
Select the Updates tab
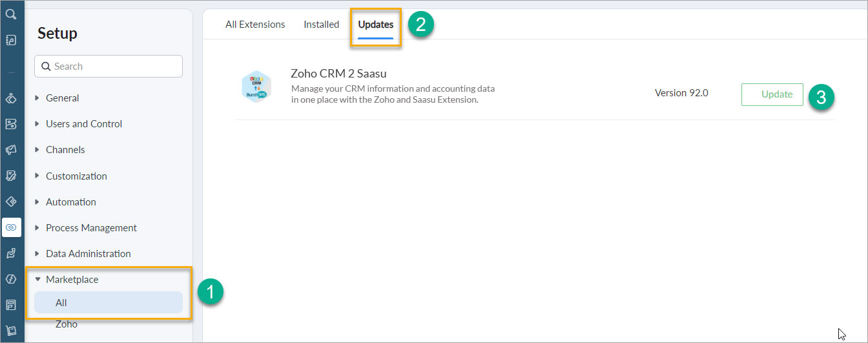[x=376, y=25]
